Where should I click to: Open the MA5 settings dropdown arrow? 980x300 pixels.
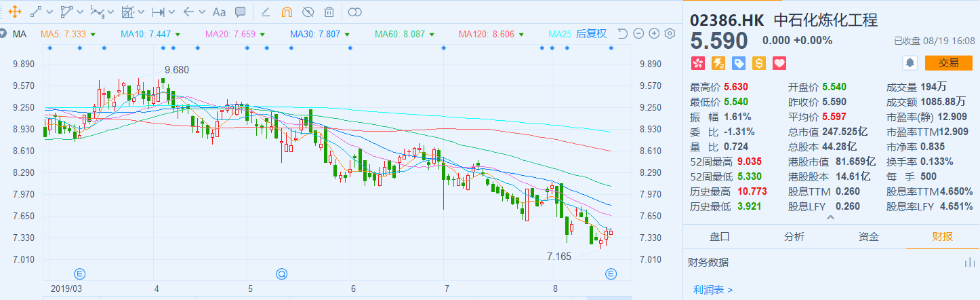point(92,35)
